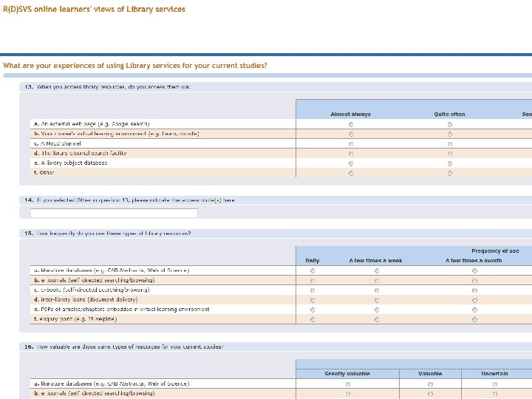Mark A few times a month for e-books
The height and width of the screenshot is (399, 532).
pos(474,290)
